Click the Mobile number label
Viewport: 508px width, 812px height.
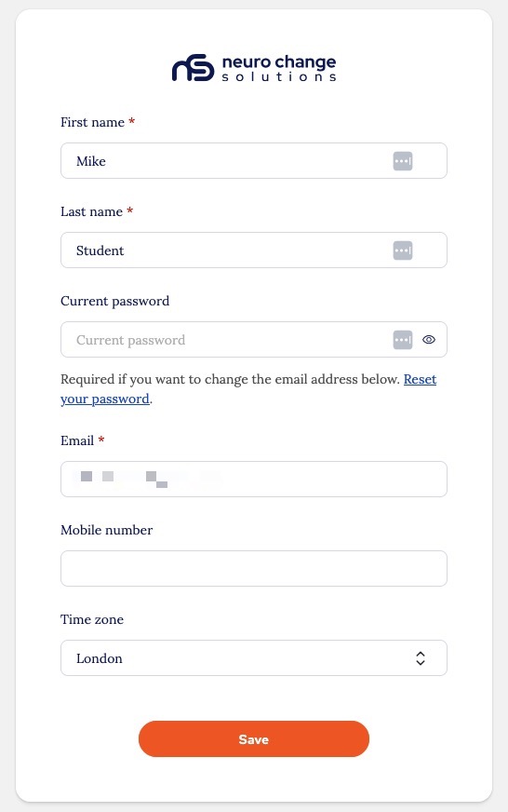(x=107, y=530)
